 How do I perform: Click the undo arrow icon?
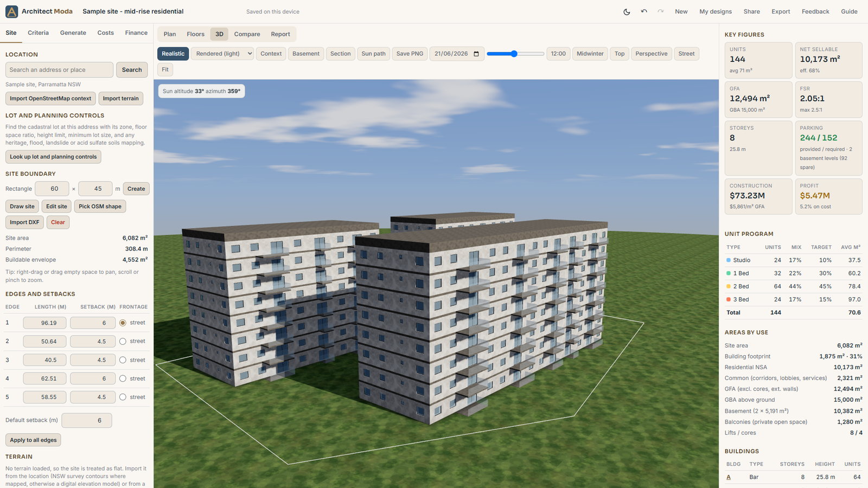644,11
